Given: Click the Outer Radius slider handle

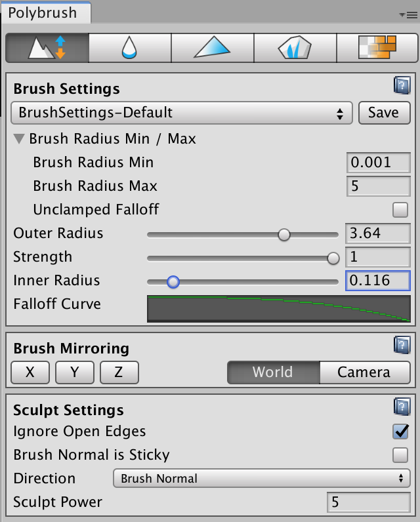Looking at the screenshot, I should [283, 234].
